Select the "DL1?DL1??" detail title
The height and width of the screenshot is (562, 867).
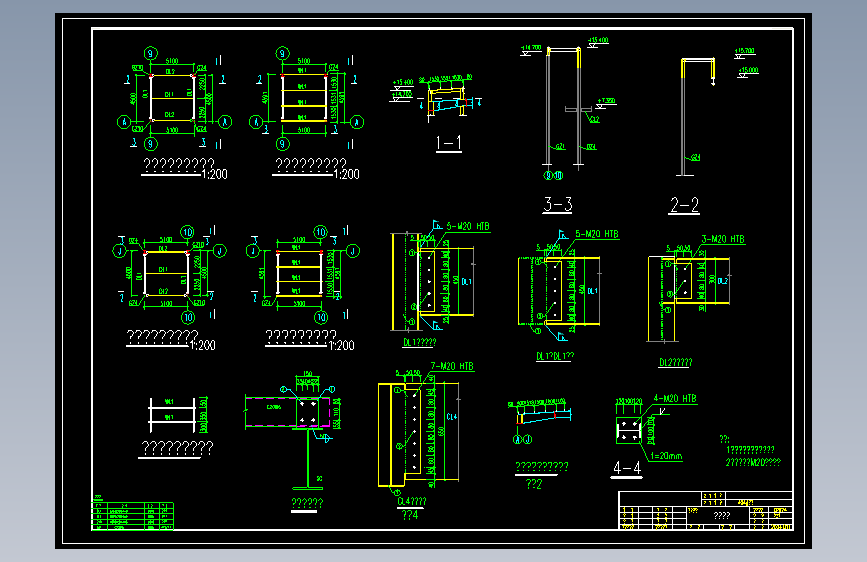(x=555, y=356)
